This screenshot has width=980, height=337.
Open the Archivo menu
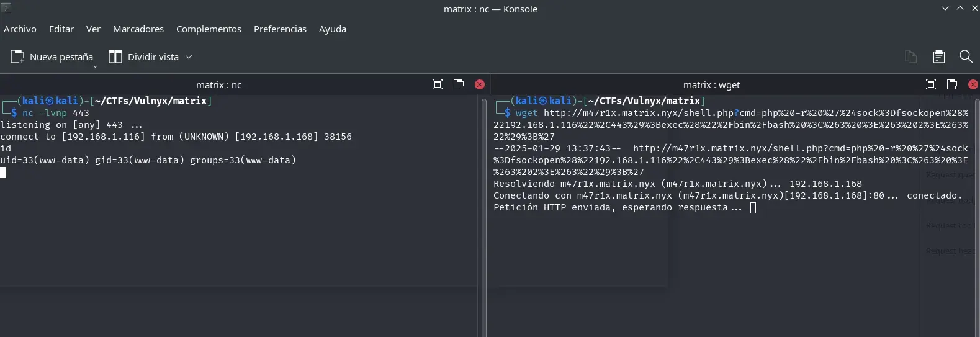coord(20,29)
